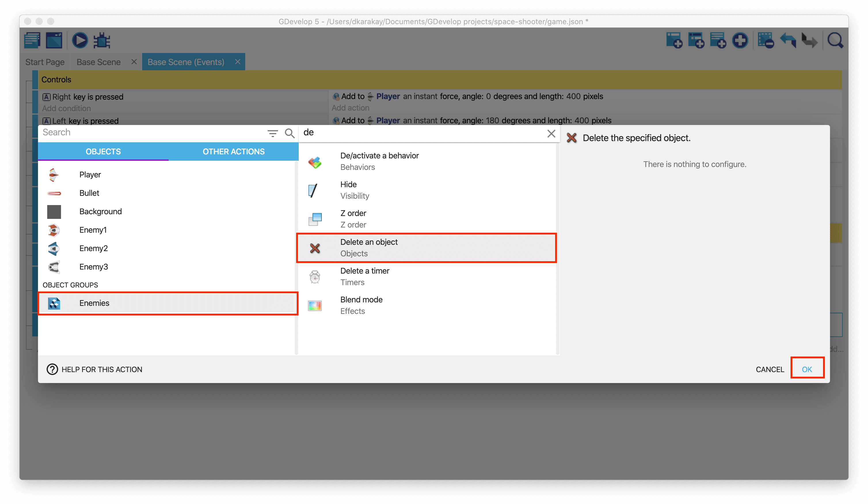Click the circular plus add icon
Screen dimensions: 868x504
tap(740, 40)
